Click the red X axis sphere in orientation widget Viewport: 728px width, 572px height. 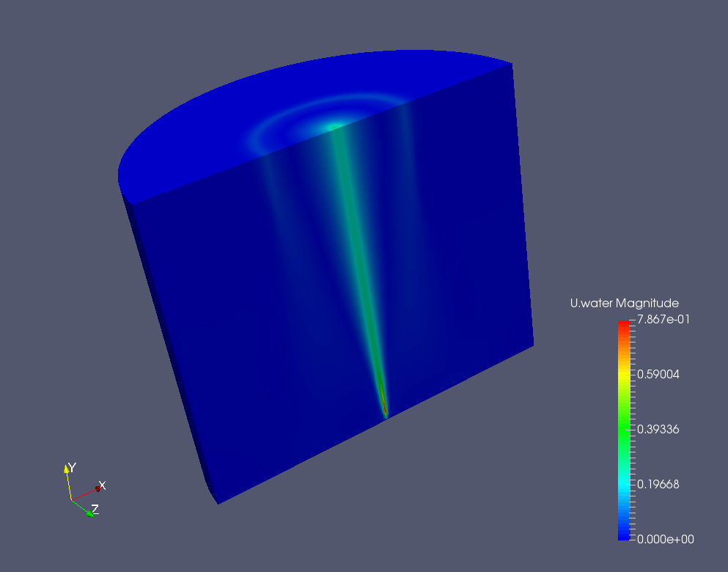(98, 488)
